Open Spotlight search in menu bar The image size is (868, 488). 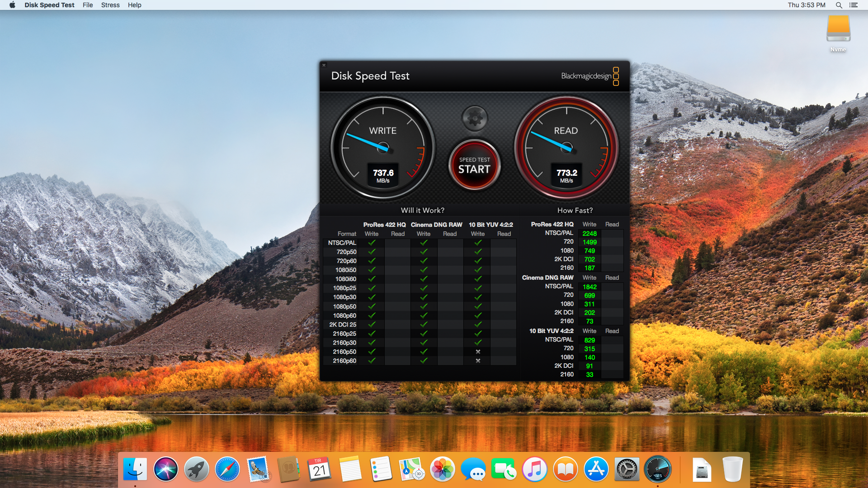(839, 5)
